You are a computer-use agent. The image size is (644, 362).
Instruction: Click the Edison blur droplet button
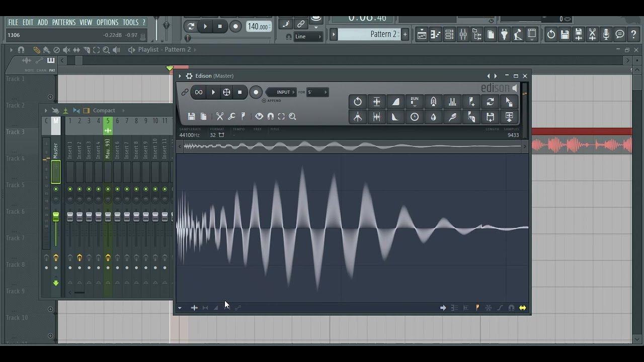(x=433, y=117)
